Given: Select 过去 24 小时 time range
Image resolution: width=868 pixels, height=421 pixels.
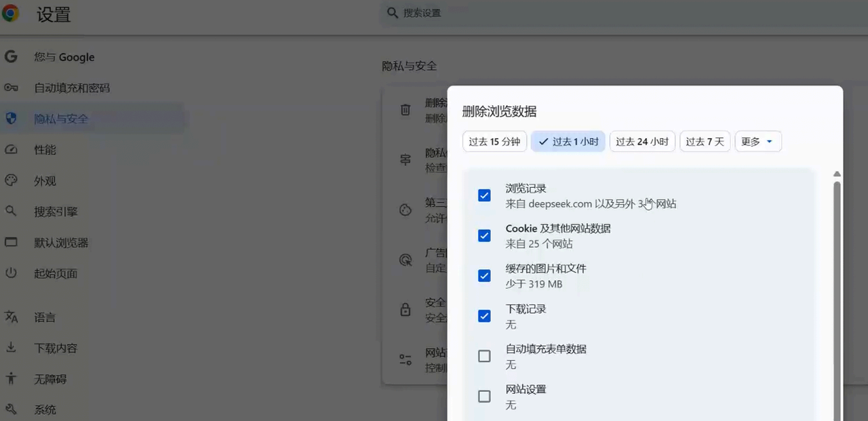Looking at the screenshot, I should (642, 142).
